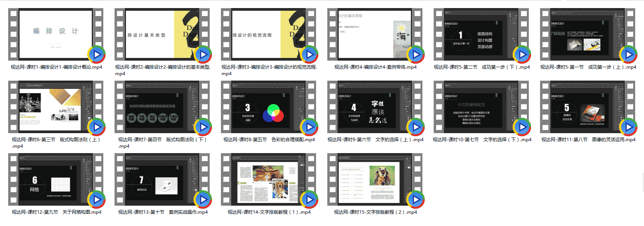644x226 pixels.
Task: Click the play badge on 课时13 案例实战操作
Action: pyautogui.click(x=203, y=200)
